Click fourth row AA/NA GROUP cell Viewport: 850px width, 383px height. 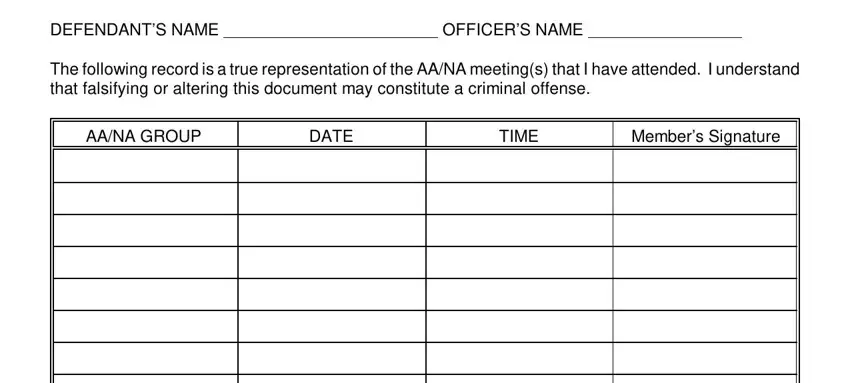point(145,262)
